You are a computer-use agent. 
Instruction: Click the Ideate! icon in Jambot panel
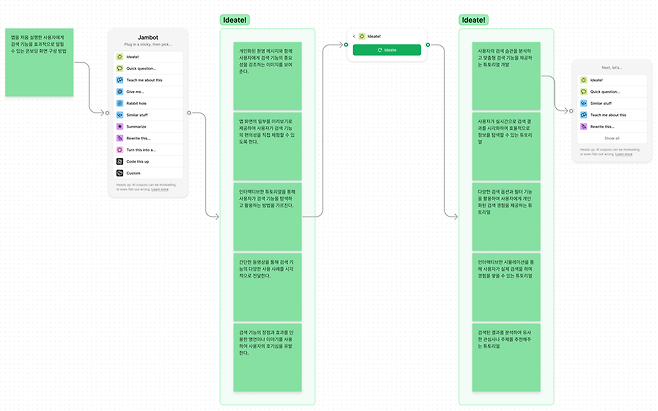pos(120,55)
